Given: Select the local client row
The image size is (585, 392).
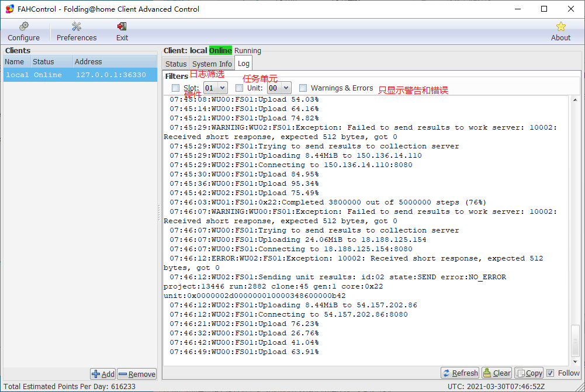Looking at the screenshot, I should 80,75.
